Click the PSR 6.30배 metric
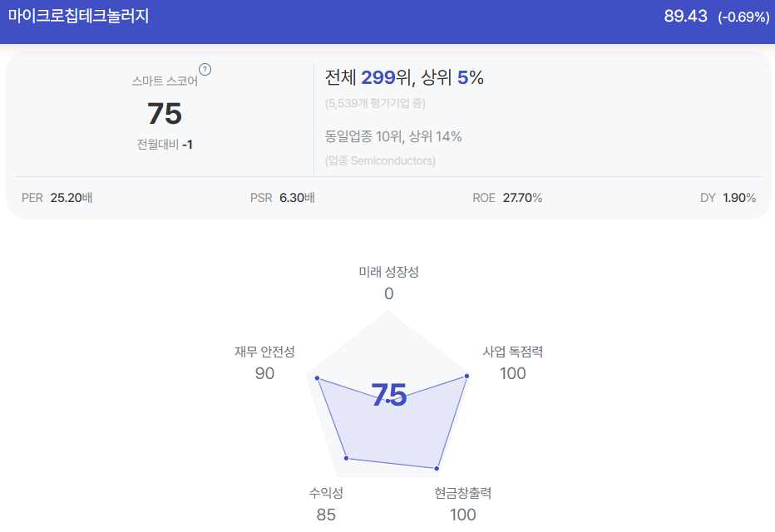This screenshot has height=532, width=775. 282,198
